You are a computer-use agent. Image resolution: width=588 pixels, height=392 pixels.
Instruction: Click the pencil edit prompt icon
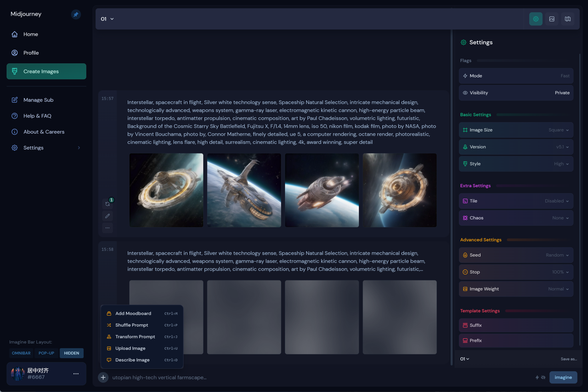[107, 216]
